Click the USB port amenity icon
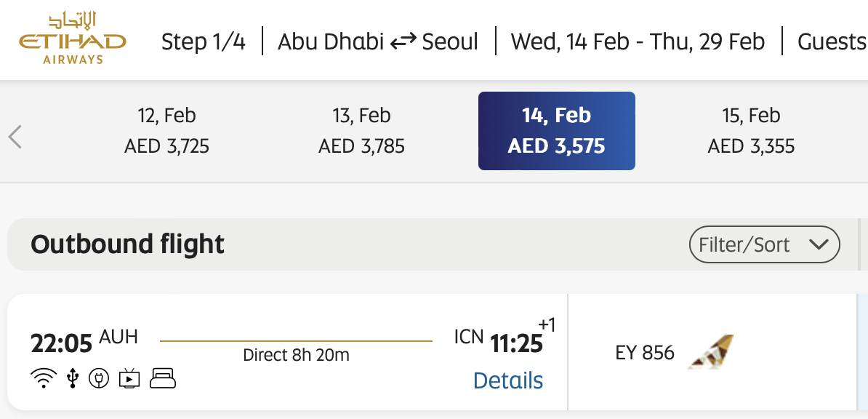The width and height of the screenshot is (868, 419). coord(72,378)
